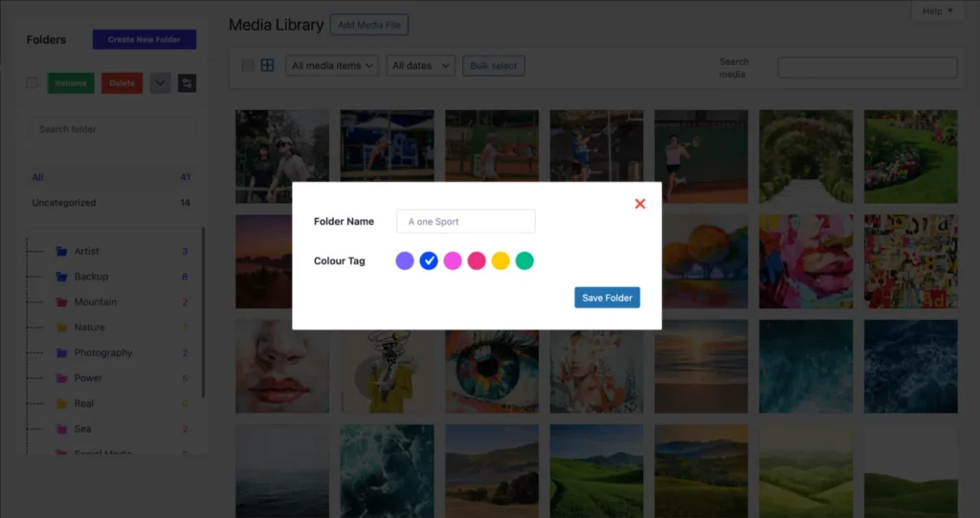Close the folder dialog with red X
980x518 pixels.
tap(639, 204)
